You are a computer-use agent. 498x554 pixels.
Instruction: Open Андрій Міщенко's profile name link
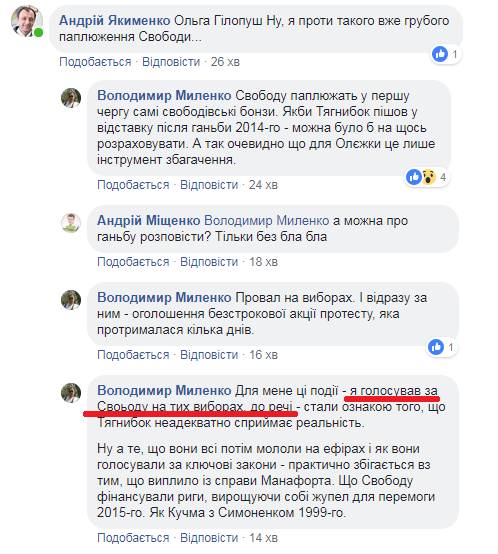coord(149,220)
